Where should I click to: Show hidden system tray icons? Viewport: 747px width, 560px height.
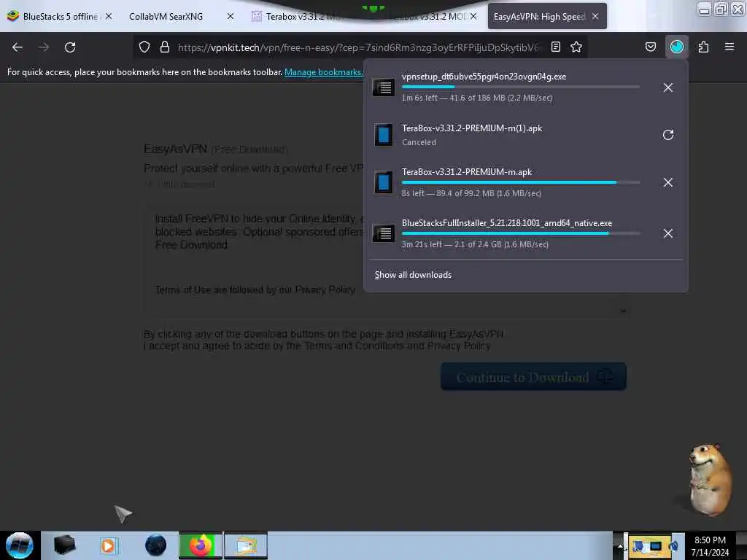point(620,546)
